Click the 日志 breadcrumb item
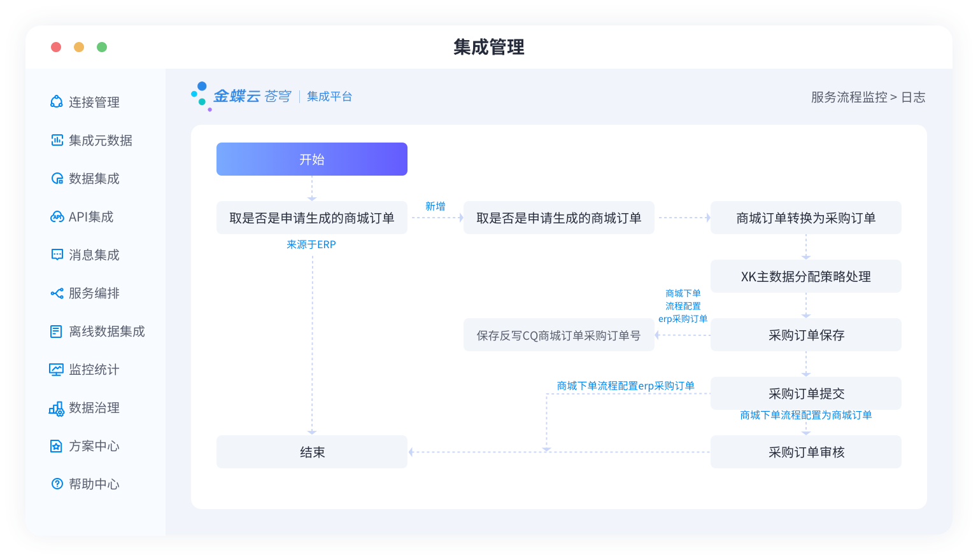Image resolution: width=978 pixels, height=560 pixels. pyautogui.click(x=913, y=97)
